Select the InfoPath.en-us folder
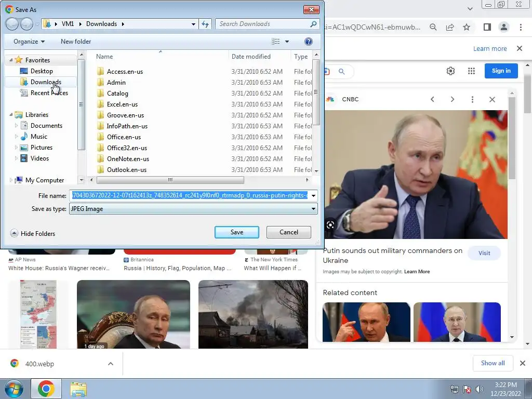 127,126
